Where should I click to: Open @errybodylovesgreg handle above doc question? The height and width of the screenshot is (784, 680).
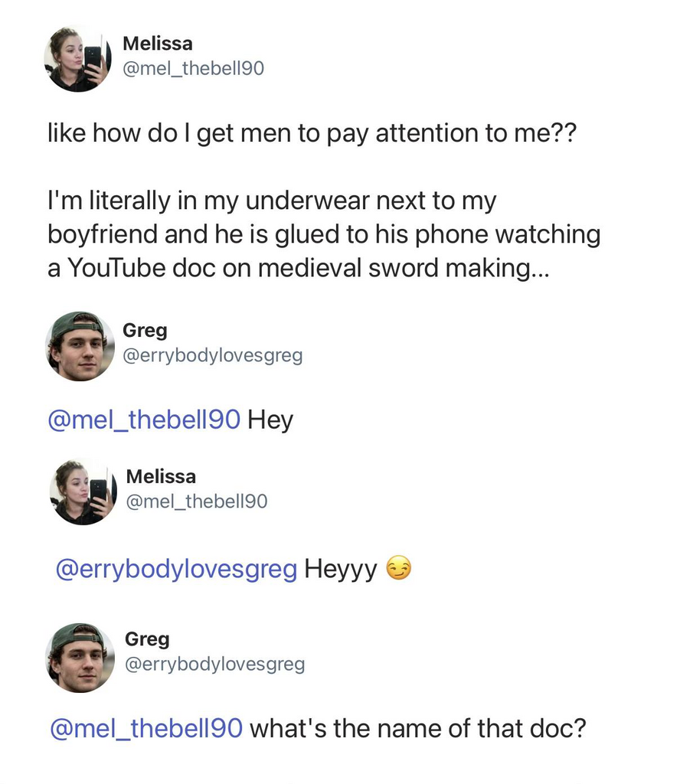click(214, 664)
